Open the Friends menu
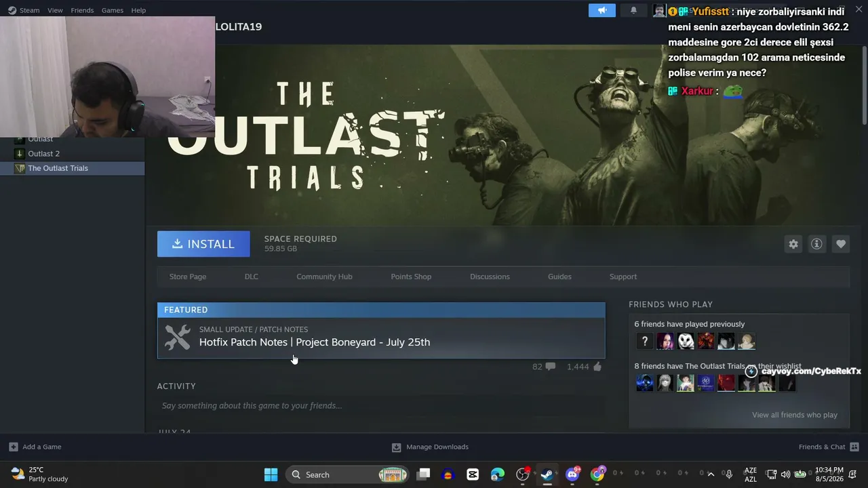868x488 pixels. tap(82, 10)
